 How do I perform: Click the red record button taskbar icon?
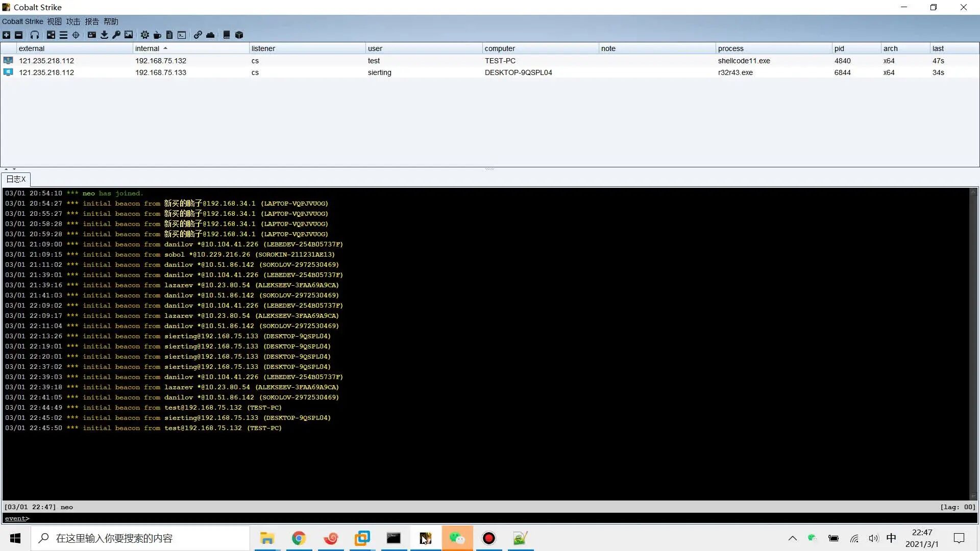488,538
